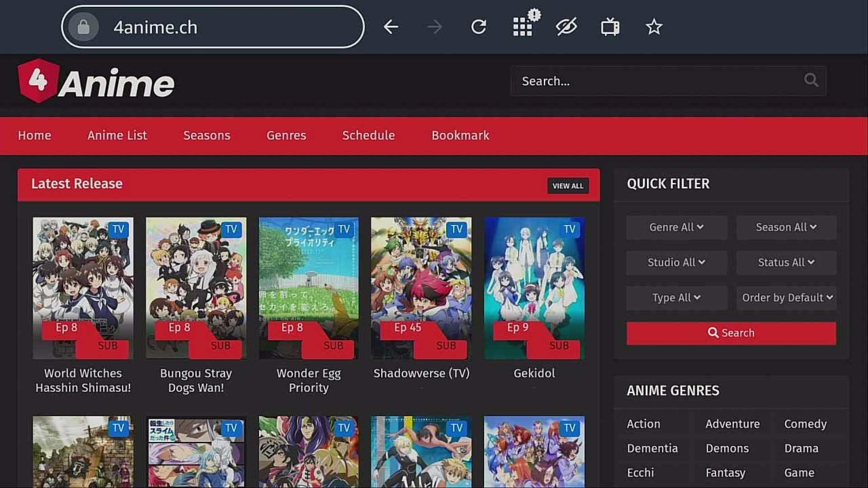Expand the Order by Default dropdown

click(x=786, y=298)
